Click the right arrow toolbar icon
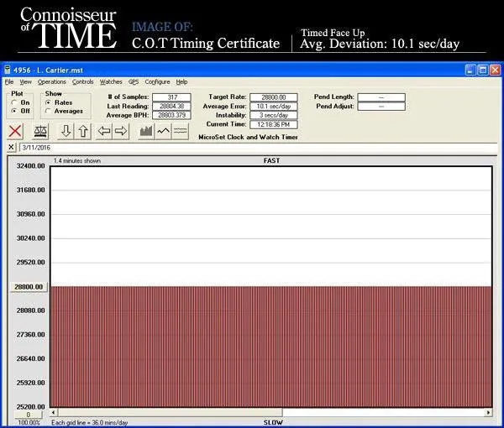 [x=121, y=131]
